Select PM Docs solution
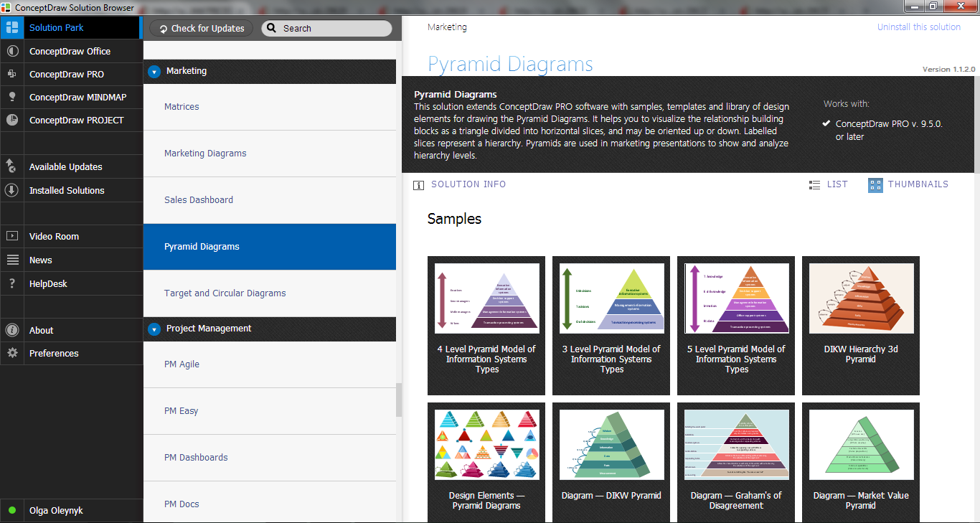Screen dimensions: 980x523 270,502
